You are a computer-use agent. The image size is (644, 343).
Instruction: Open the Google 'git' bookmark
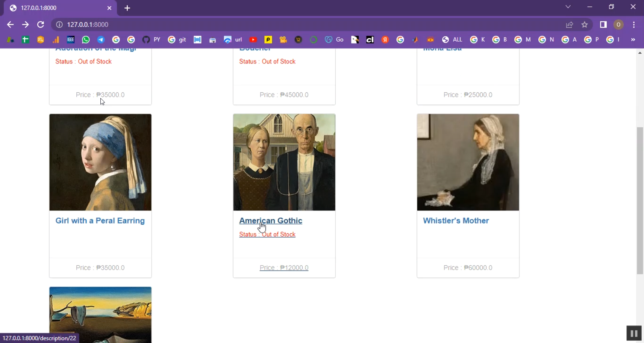point(177,39)
